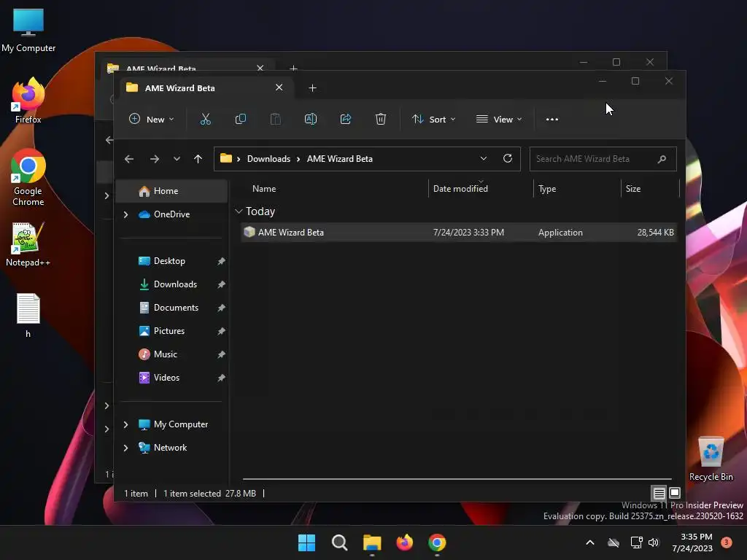
Task: Click File Explorer on the taskbar
Action: (x=372, y=542)
